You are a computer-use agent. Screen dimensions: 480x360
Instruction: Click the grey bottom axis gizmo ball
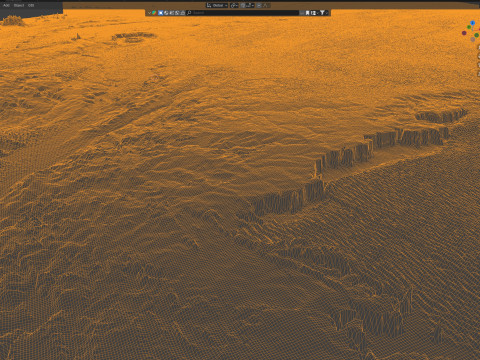point(473,39)
